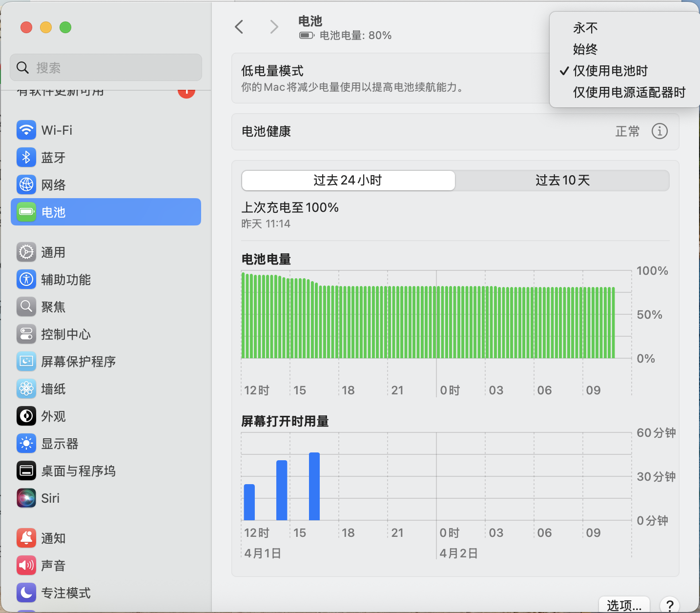Viewport: 700px width, 613px height.
Task: Select the checked 仅使用电池时 option
Action: [x=610, y=71]
